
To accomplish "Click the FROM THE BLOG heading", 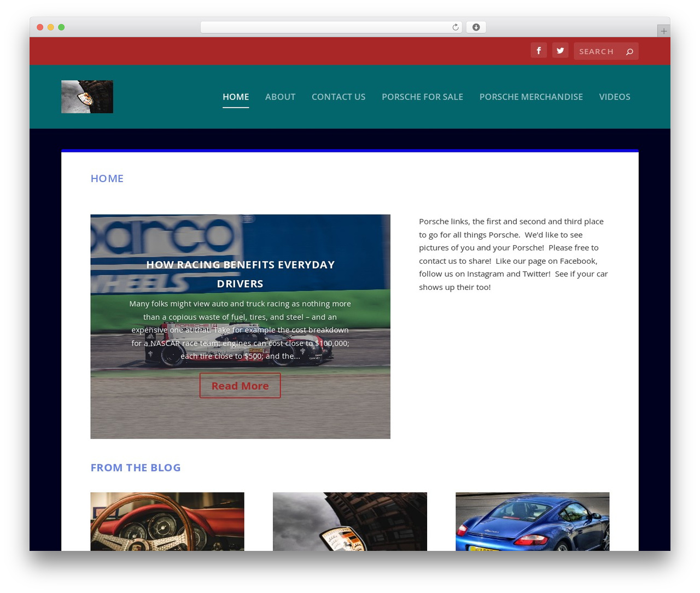I will pyautogui.click(x=136, y=468).
